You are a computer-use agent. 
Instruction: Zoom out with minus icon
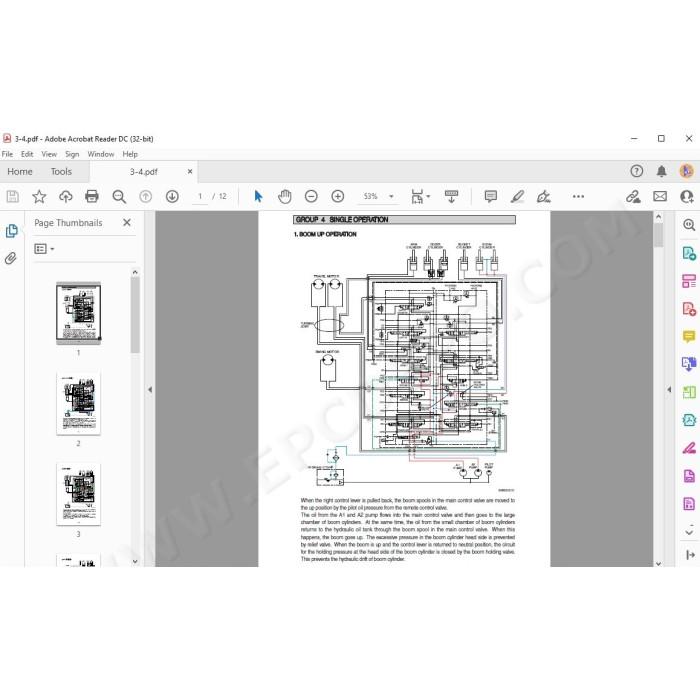(311, 196)
